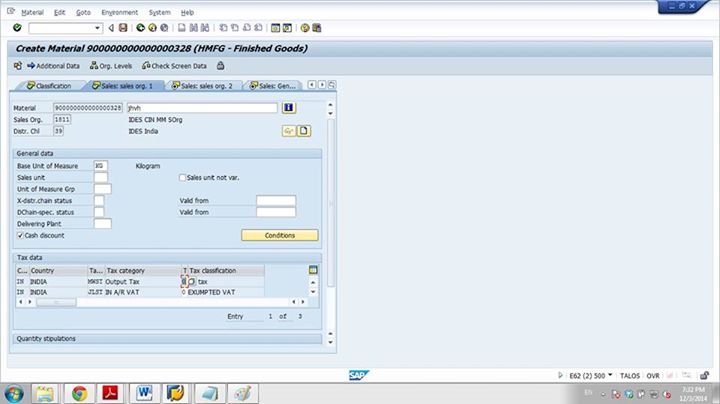Go to first page icon

(223, 28)
